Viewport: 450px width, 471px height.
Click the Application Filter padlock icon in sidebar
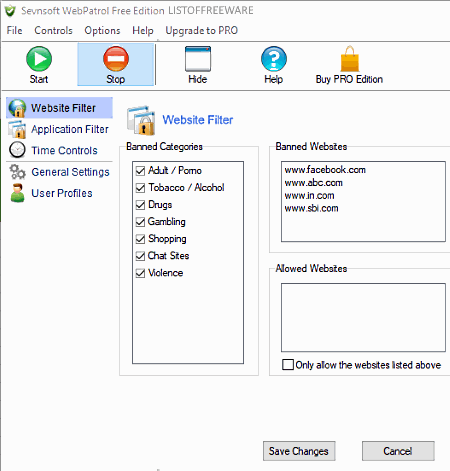click(x=17, y=129)
